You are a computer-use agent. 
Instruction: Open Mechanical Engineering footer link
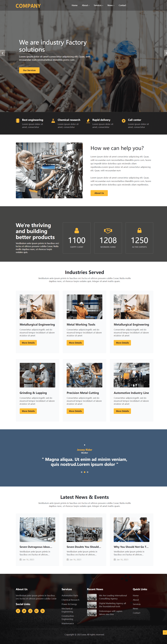click(67, 610)
